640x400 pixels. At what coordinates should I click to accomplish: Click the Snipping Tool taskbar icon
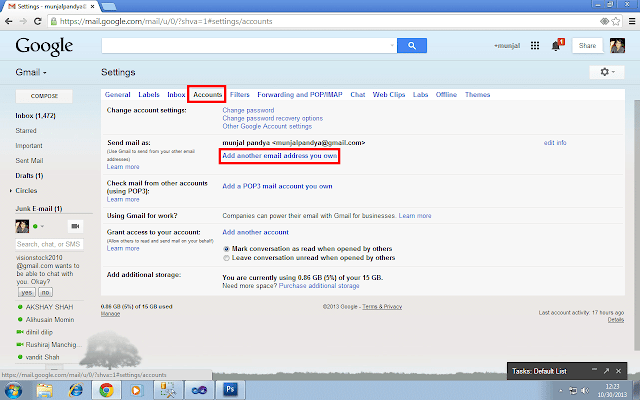click(168, 390)
